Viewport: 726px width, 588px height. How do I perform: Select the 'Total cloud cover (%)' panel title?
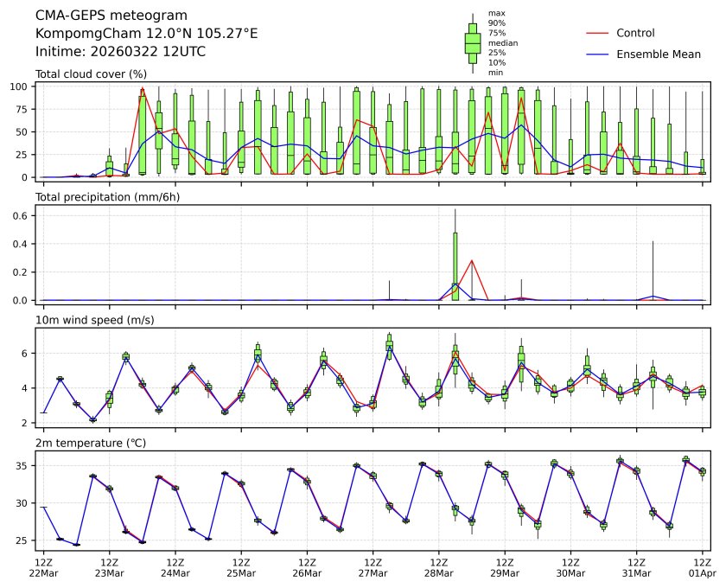[x=91, y=74]
